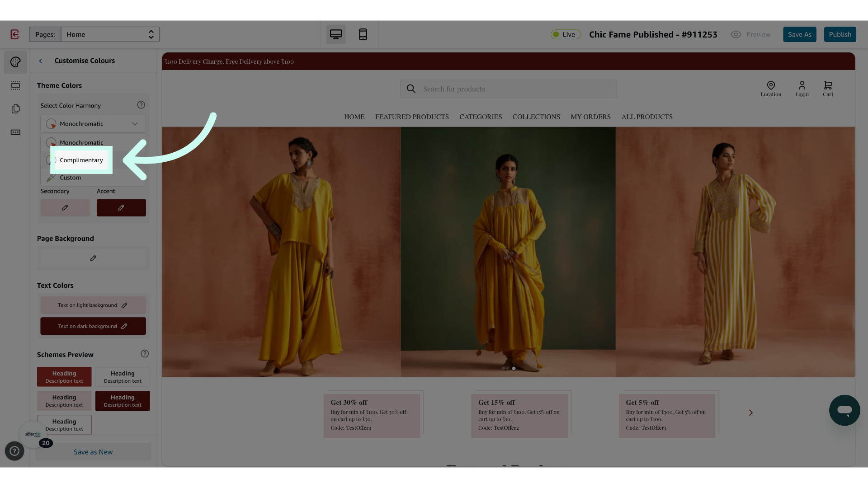This screenshot has height=488, width=868.
Task: Click the Search for products field
Action: click(509, 89)
